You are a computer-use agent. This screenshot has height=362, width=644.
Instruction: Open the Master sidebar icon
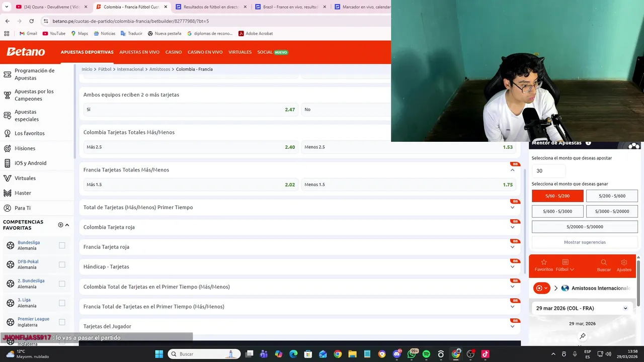click(x=7, y=193)
